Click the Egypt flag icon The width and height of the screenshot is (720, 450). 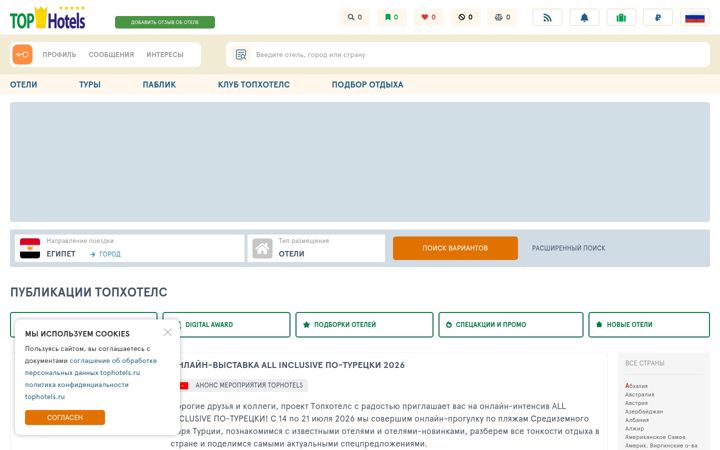coord(30,248)
